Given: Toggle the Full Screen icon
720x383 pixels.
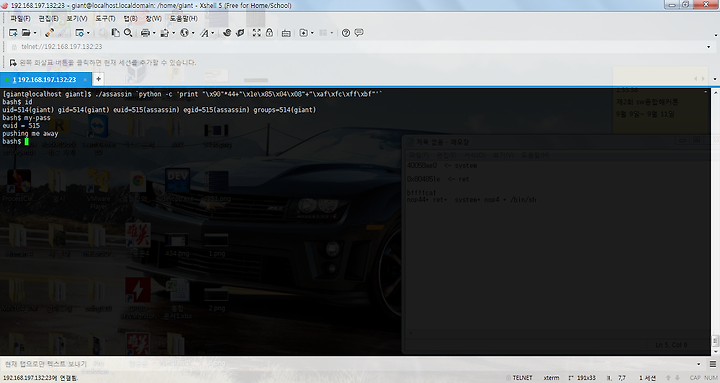Looking at the screenshot, I should click(x=257, y=33).
